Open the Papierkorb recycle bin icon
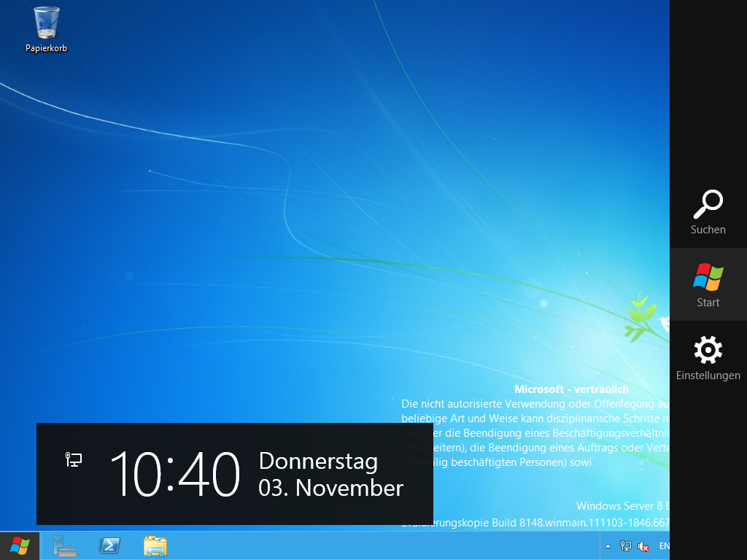747x560 pixels. click(46, 23)
